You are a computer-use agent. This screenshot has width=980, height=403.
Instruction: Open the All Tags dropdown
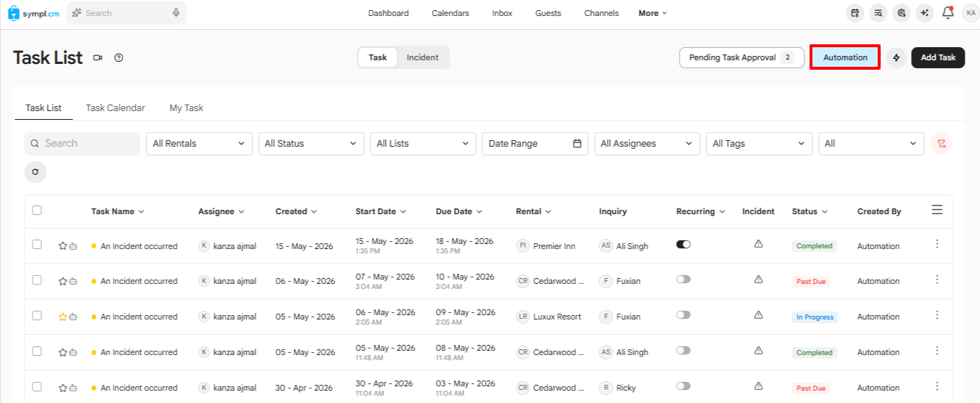click(759, 144)
